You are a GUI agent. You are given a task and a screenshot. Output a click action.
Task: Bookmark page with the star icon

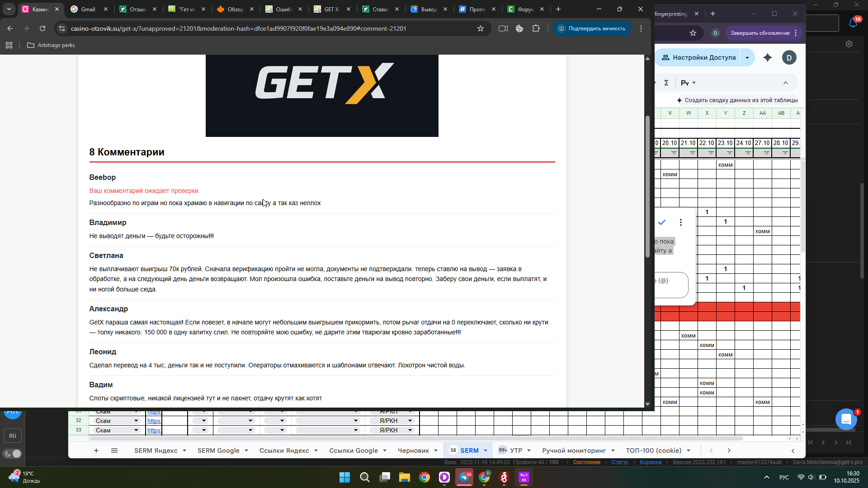(x=480, y=28)
